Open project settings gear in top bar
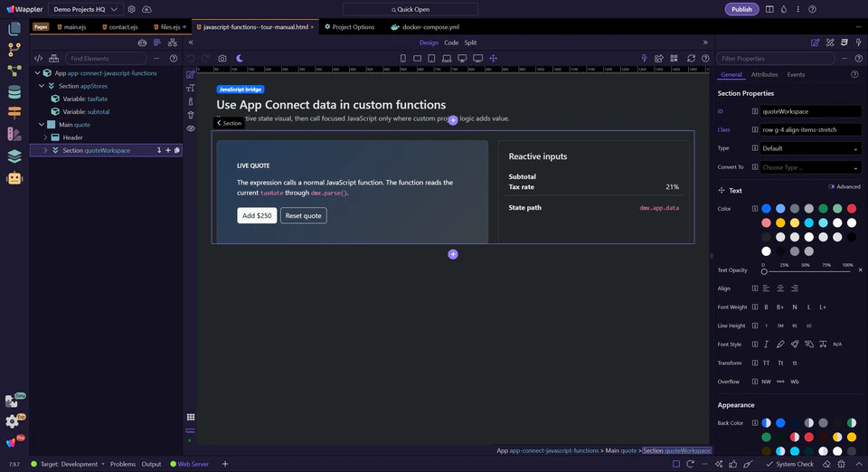Viewport: 868px width, 472px height. click(131, 9)
